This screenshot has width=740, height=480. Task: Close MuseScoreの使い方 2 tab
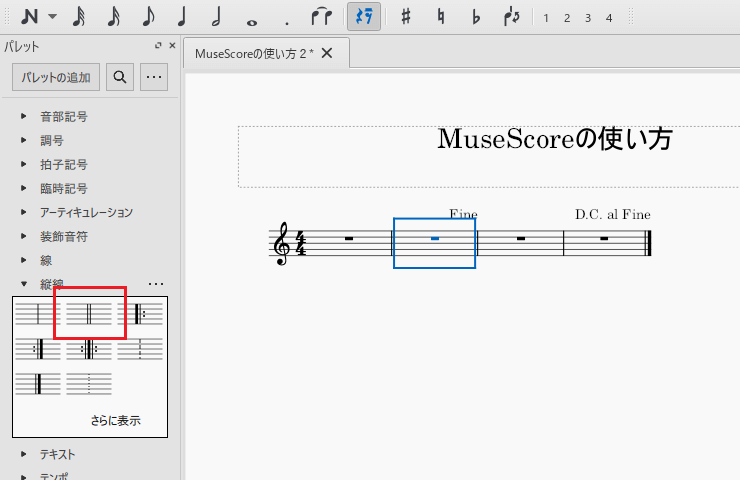[327, 53]
